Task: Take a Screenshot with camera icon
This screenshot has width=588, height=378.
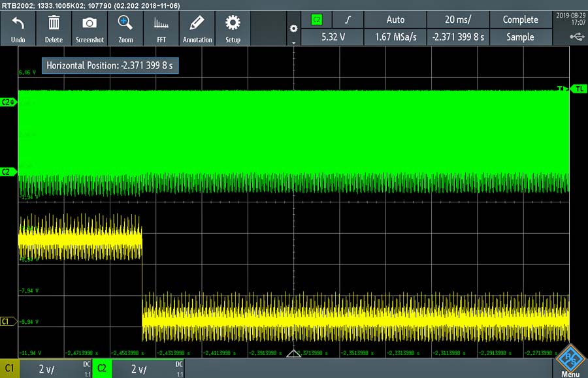Action: [90, 24]
